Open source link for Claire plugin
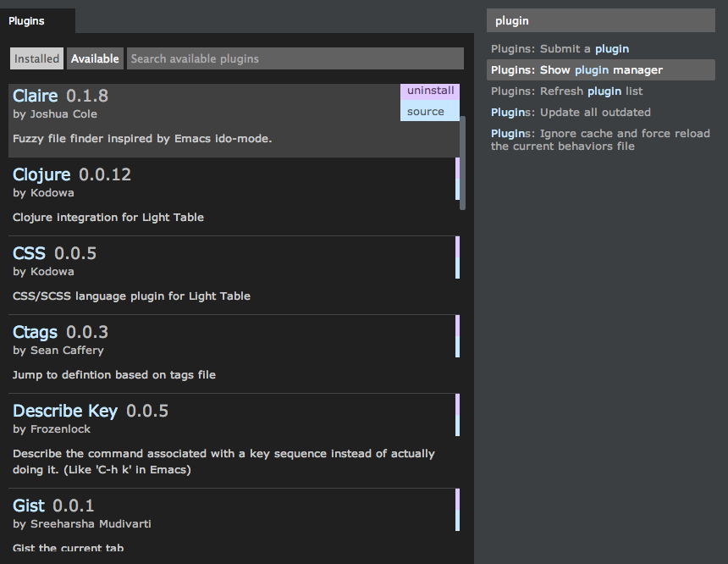Image resolution: width=728 pixels, height=564 pixels. click(x=426, y=111)
